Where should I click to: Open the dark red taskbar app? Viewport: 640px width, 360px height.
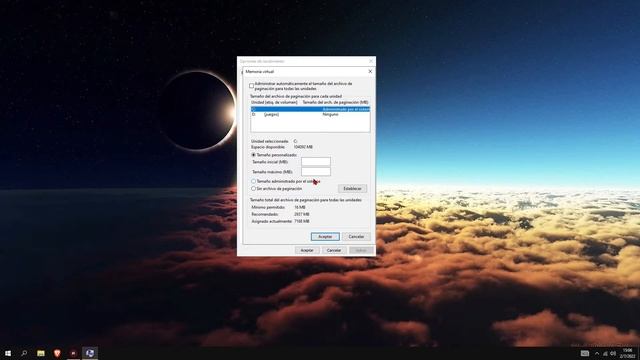click(x=73, y=353)
